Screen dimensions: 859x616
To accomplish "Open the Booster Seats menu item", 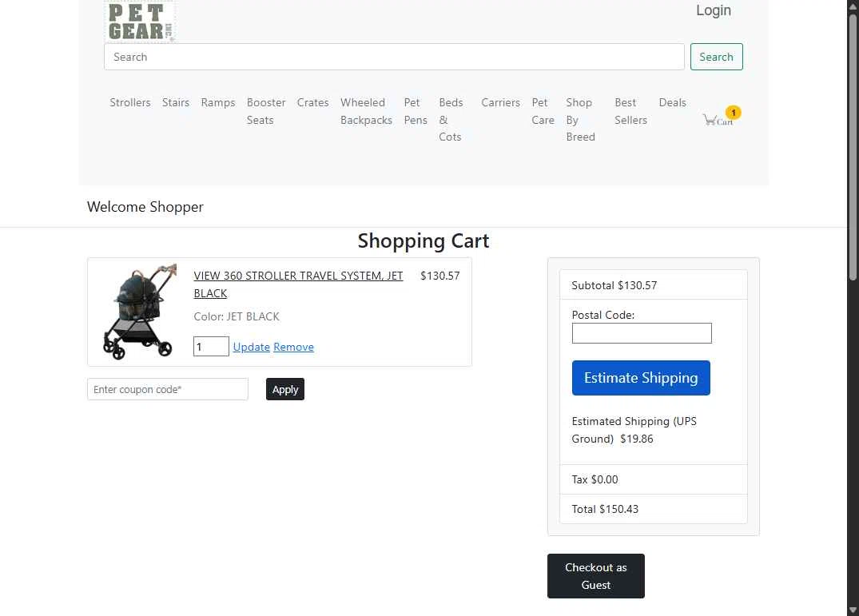I will (266, 111).
